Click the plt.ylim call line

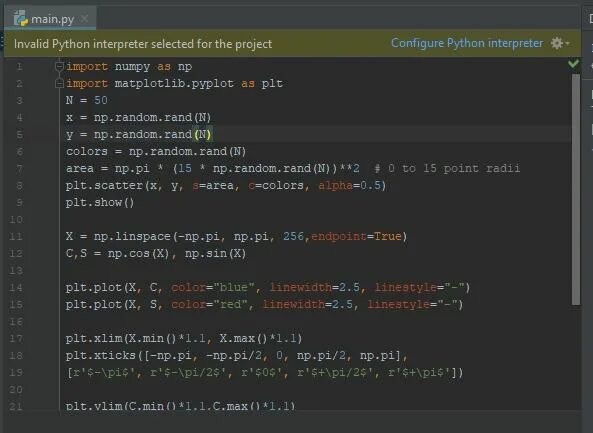click(x=180, y=406)
